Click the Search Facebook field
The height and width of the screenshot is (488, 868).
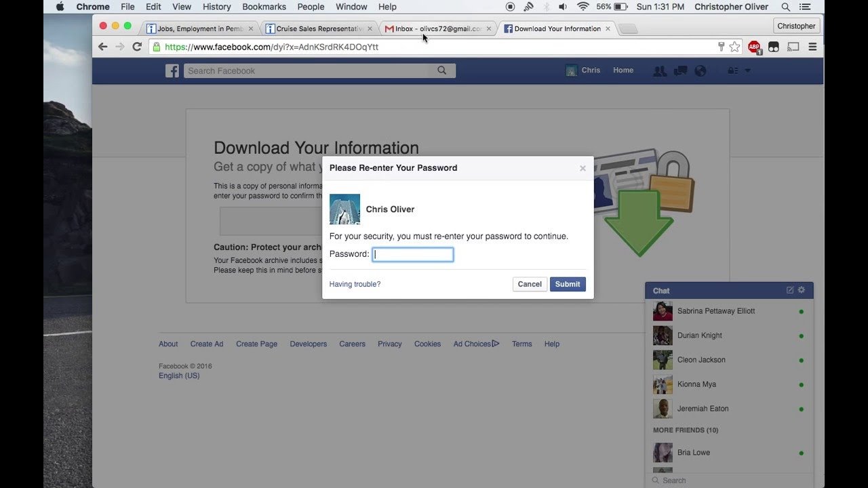coord(307,70)
